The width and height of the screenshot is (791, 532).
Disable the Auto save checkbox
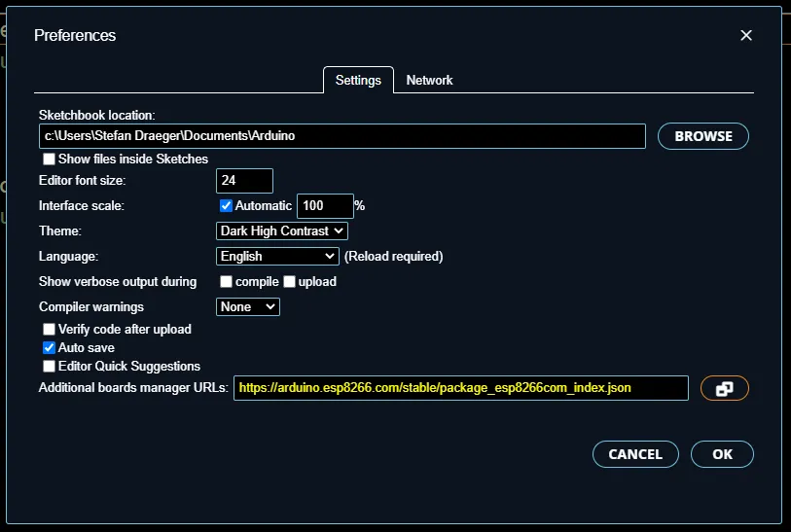[x=49, y=347]
